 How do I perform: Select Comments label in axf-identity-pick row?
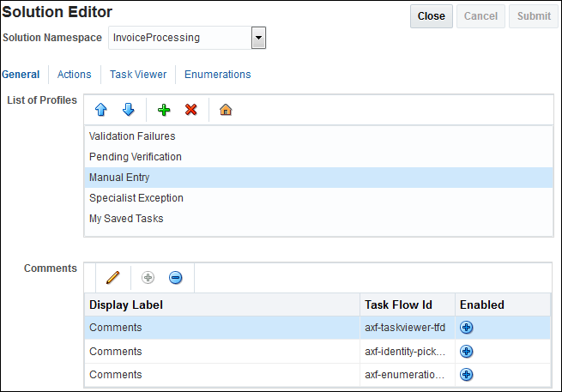[116, 352]
